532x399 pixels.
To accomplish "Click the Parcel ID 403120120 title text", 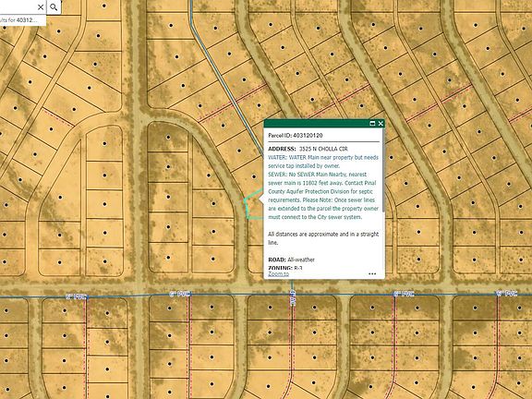I will pos(296,136).
